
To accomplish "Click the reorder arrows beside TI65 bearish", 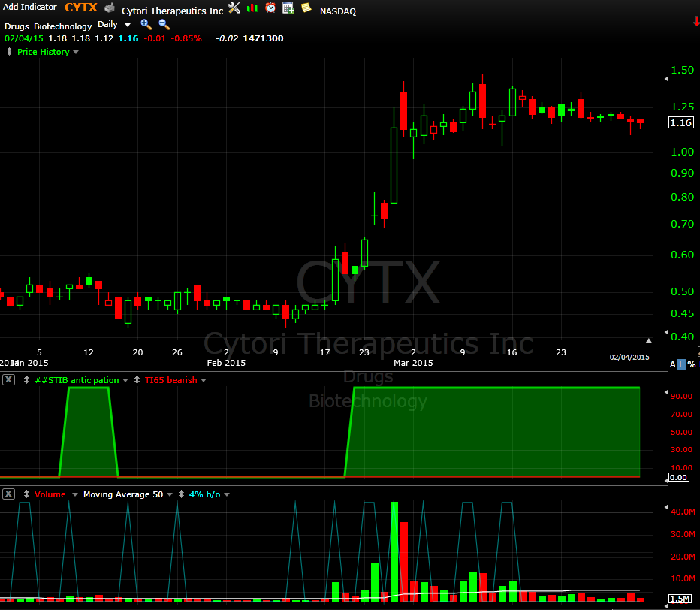I will 137,380.
